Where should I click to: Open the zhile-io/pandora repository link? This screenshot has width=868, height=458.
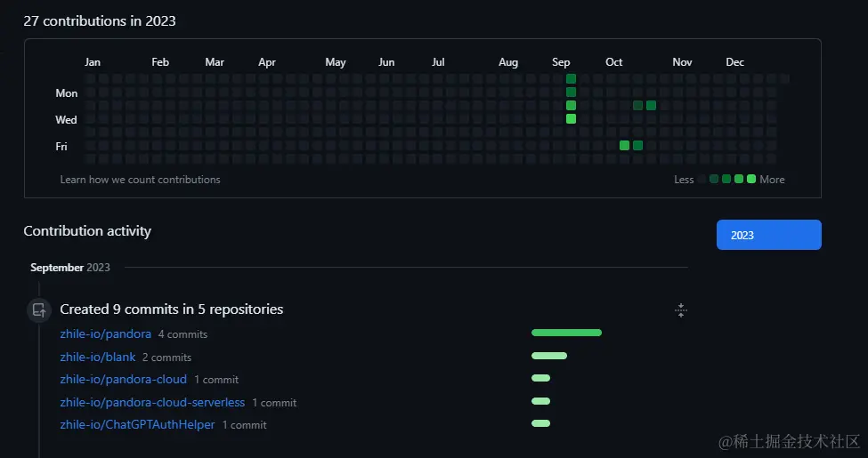(x=105, y=334)
